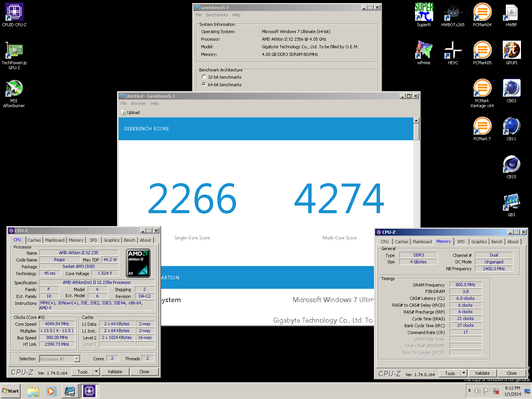Viewport: 532px width, 399px height.
Task: Click the taskbar clock showing 8:12 PM
Action: 513,391
